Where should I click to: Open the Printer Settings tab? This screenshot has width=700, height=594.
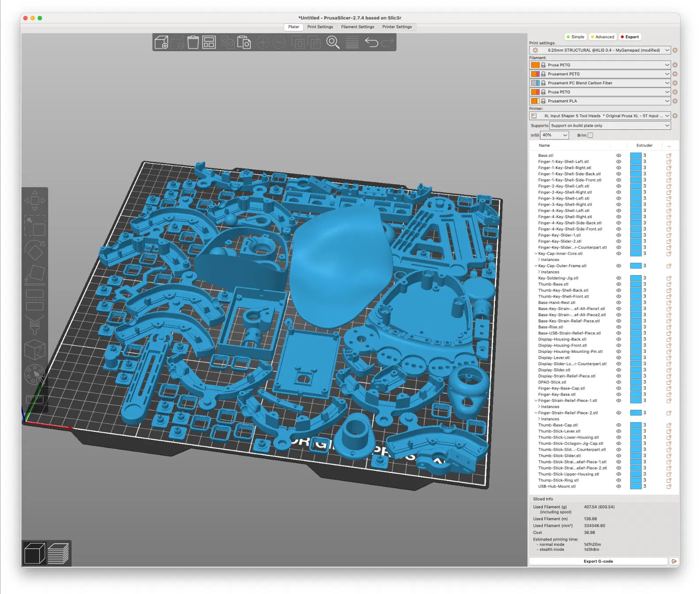pos(397,27)
